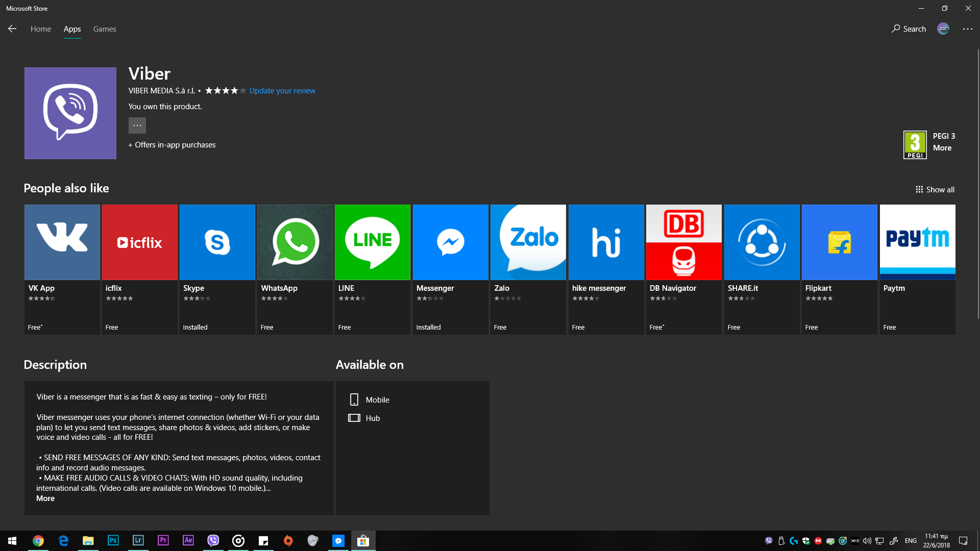Open the DB Navigator tile

pos(684,269)
